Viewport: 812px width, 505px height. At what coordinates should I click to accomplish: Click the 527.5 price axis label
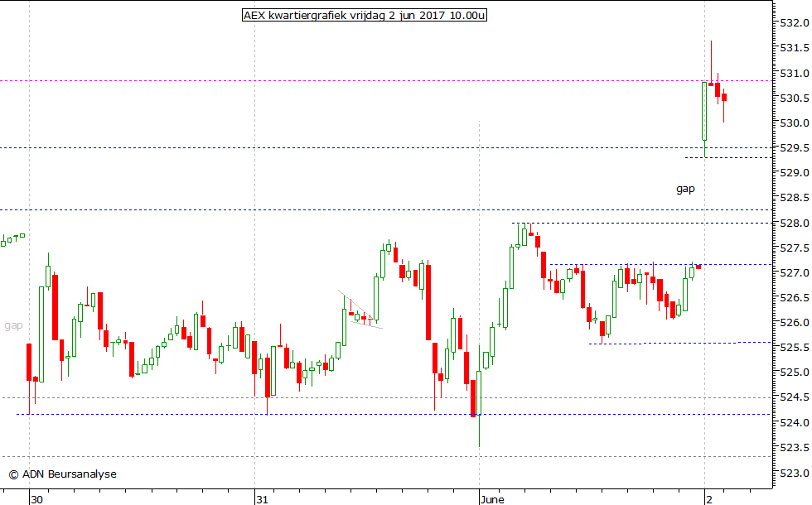pos(795,248)
